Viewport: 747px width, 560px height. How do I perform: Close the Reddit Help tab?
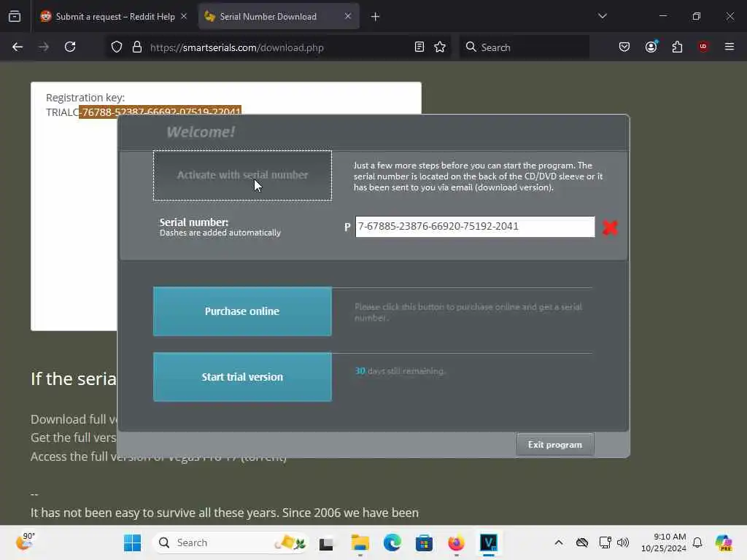184,16
